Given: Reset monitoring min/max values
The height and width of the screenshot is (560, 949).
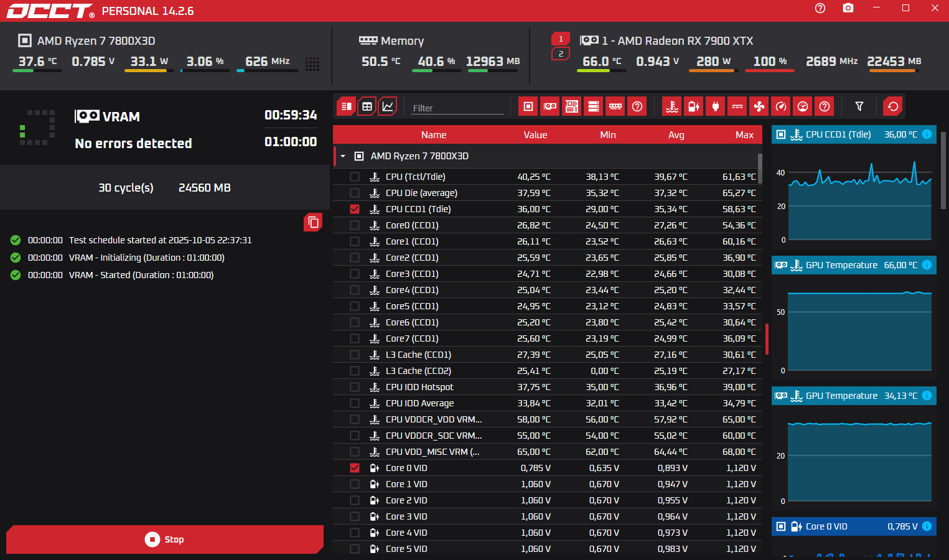Looking at the screenshot, I should pyautogui.click(x=893, y=106).
